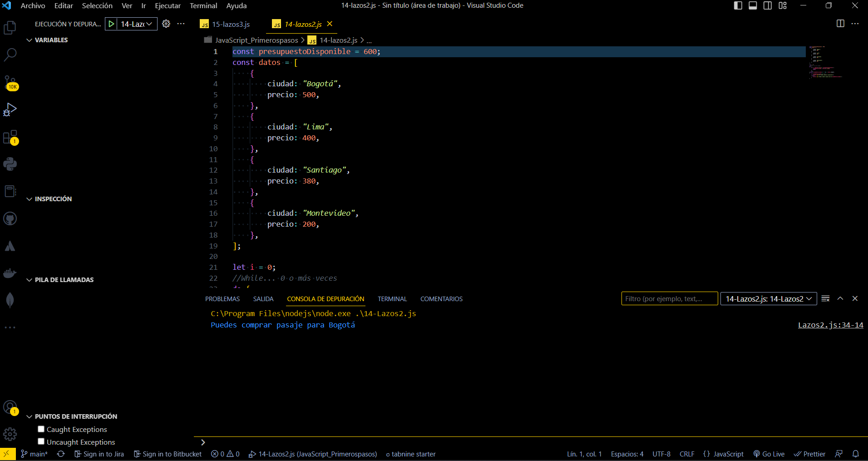868x461 pixels.
Task: Open the GitHub icon in activity bar
Action: click(10, 218)
